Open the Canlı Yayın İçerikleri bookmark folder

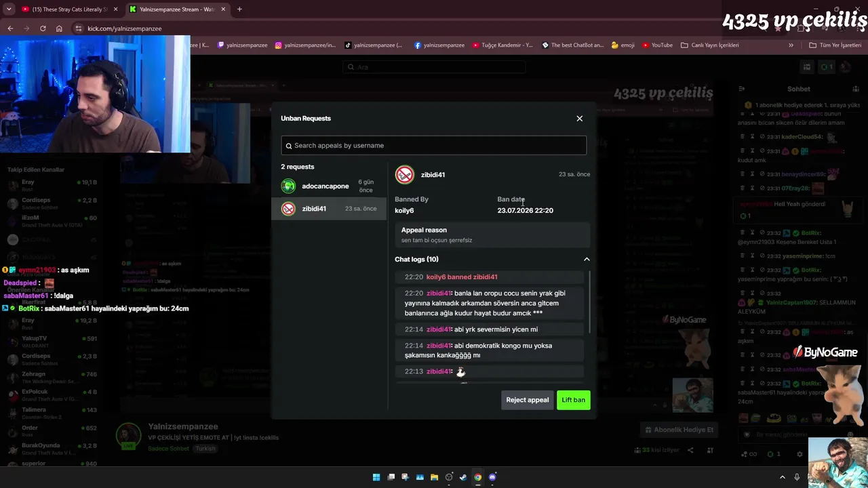tap(710, 45)
